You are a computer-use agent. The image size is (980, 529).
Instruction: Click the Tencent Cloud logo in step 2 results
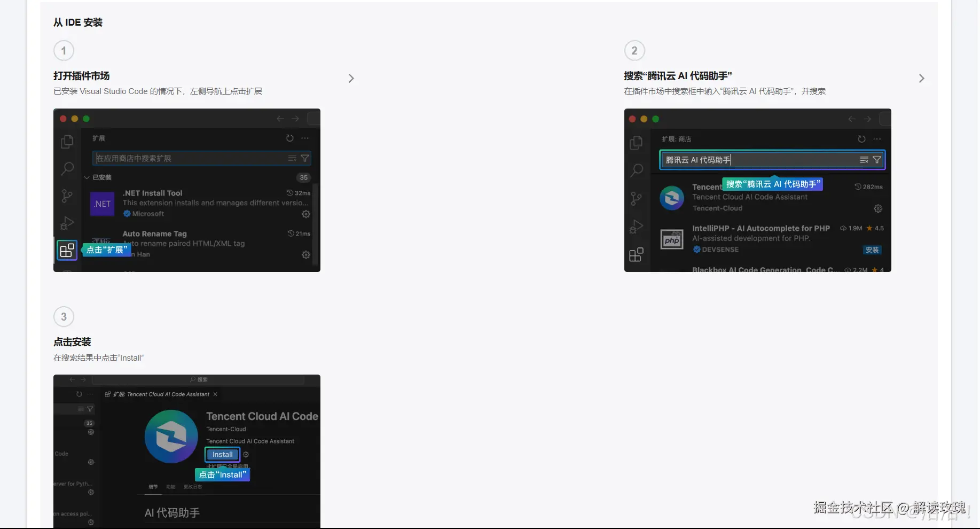[x=672, y=198]
